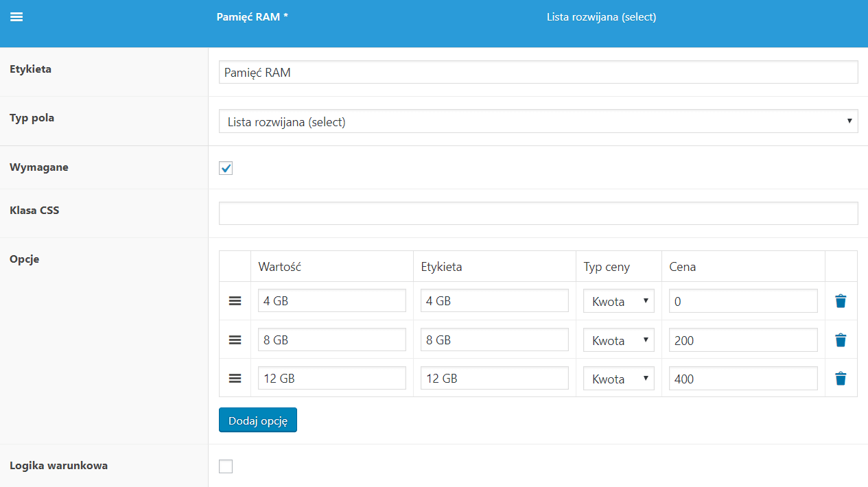Click the Wymagane row label
The width and height of the screenshot is (868, 487).
click(39, 167)
